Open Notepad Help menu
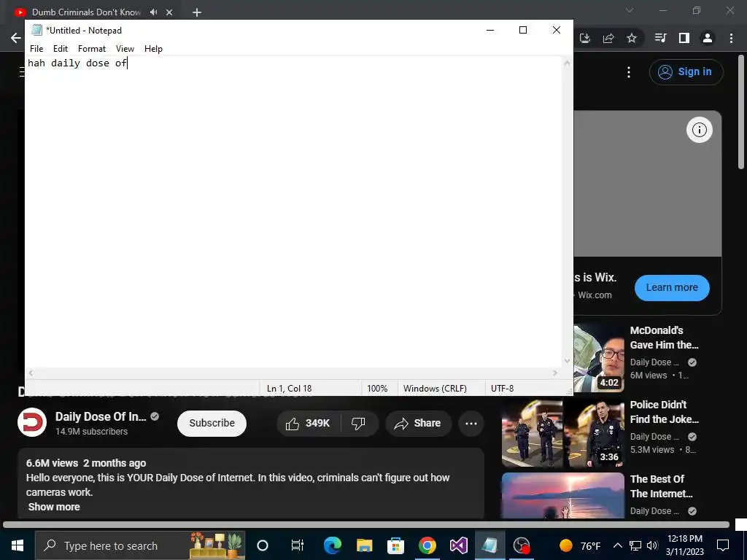 coord(153,49)
